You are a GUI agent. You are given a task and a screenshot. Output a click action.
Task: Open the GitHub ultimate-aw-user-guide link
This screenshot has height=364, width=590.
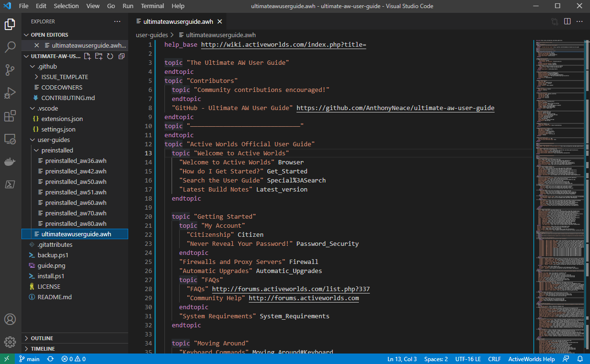(x=395, y=108)
